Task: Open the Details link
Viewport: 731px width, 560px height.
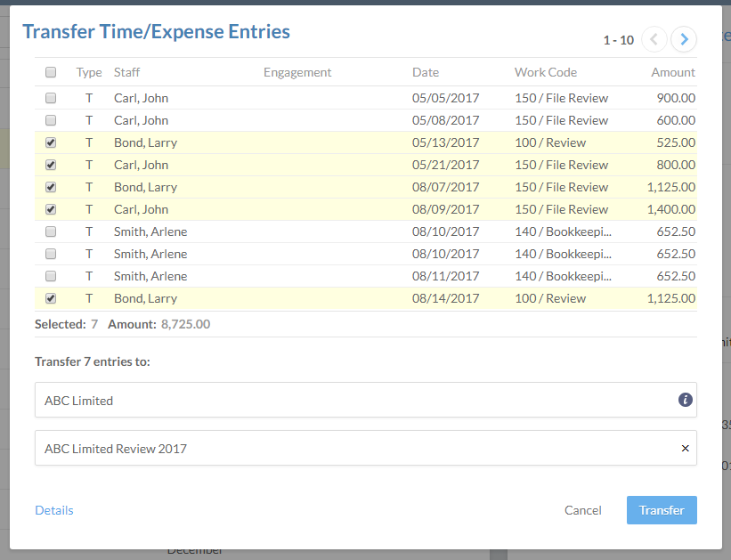Action: pos(54,510)
